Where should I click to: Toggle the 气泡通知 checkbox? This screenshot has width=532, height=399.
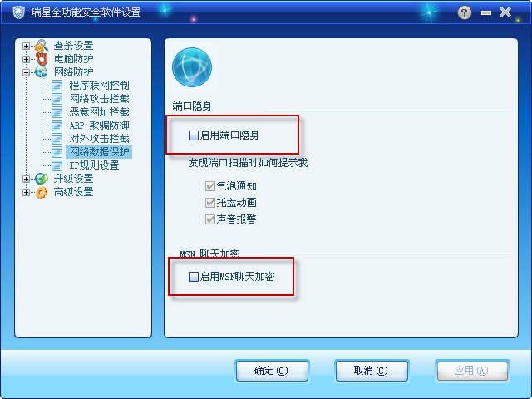(x=210, y=186)
